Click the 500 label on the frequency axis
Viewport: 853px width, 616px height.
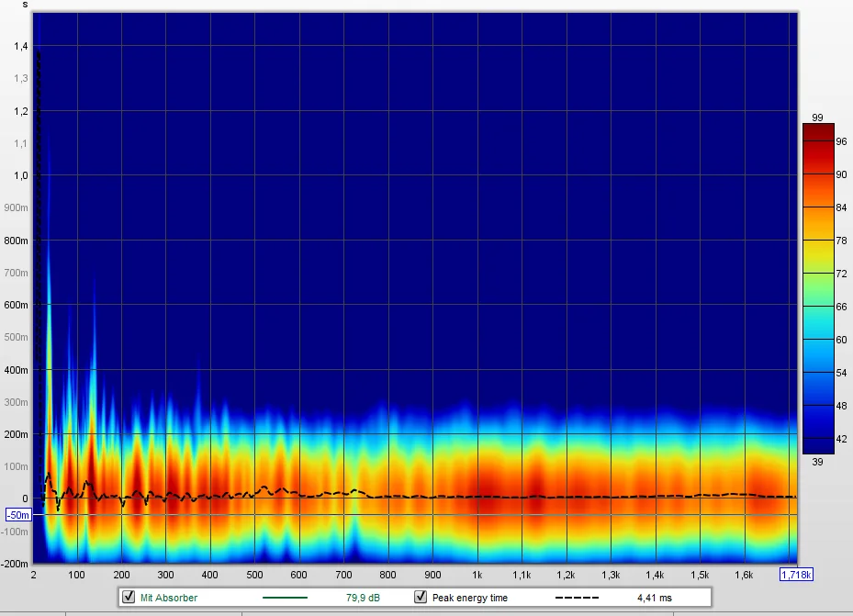pyautogui.click(x=254, y=575)
